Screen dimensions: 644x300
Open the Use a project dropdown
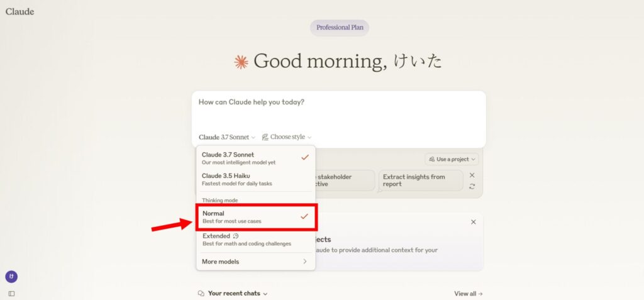tap(452, 159)
